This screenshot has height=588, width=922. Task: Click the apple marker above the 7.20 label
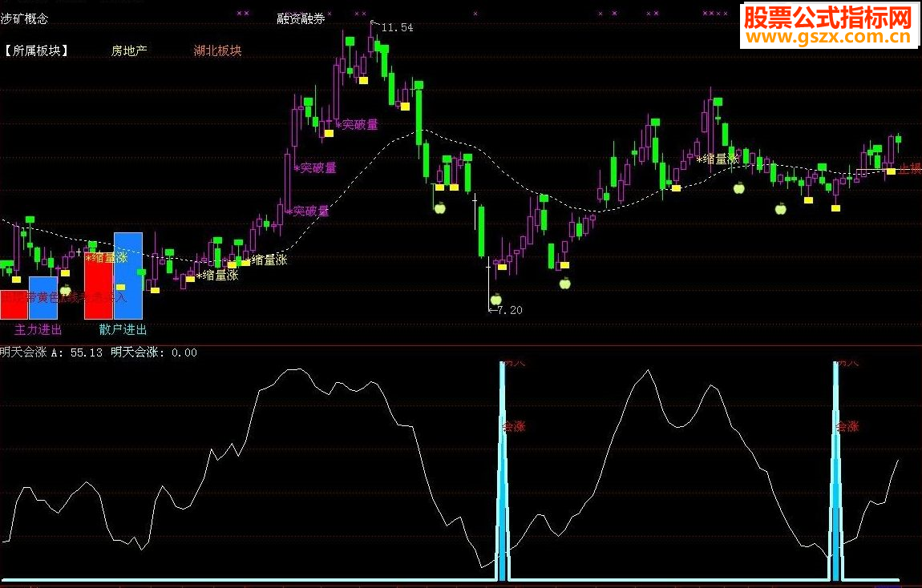[496, 299]
